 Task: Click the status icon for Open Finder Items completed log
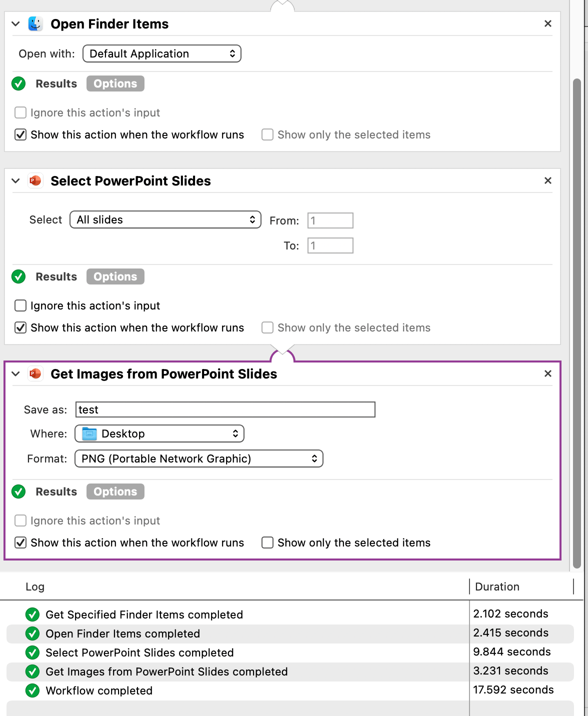click(32, 633)
